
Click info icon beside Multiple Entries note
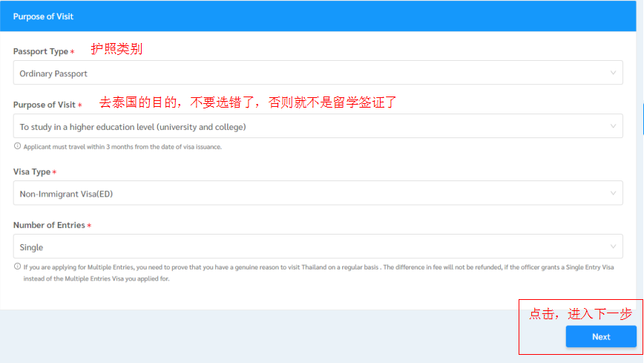coord(18,266)
